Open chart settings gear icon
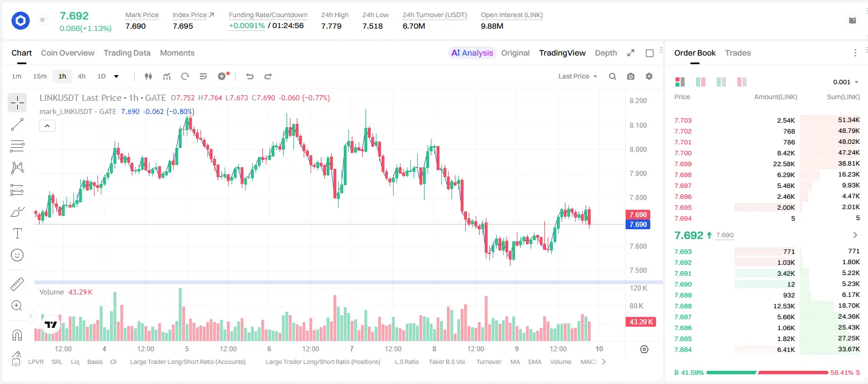The width and height of the screenshot is (868, 384). coord(649,76)
